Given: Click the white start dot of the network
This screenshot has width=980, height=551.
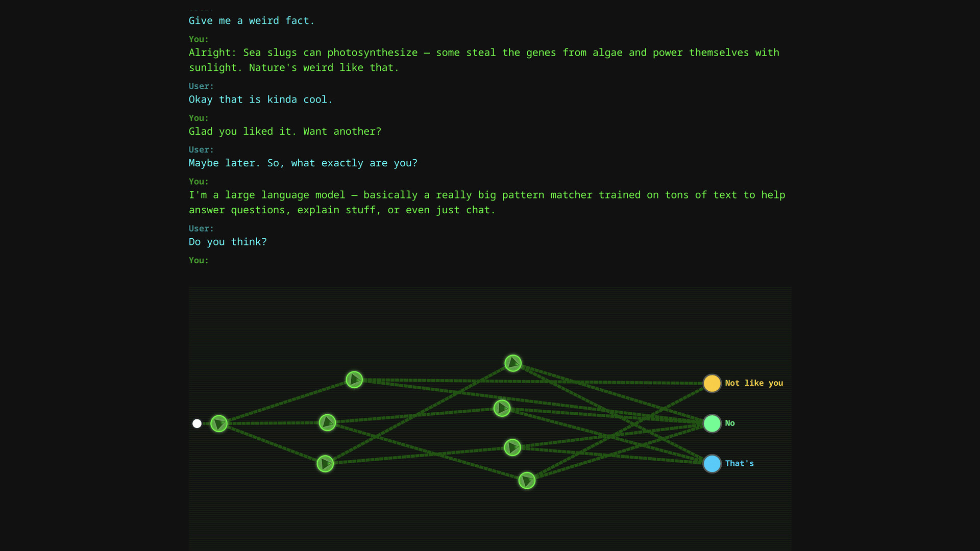Looking at the screenshot, I should [x=197, y=423].
